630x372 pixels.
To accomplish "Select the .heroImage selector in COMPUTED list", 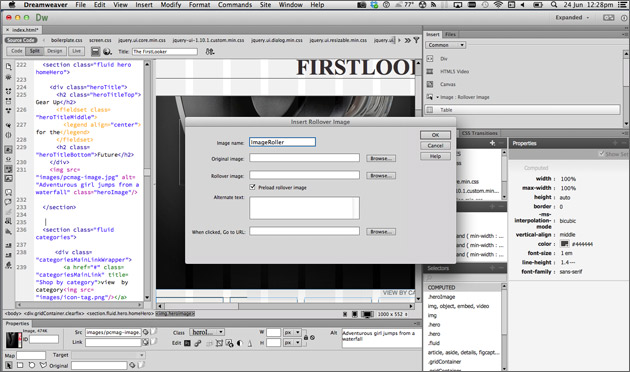I will click(x=442, y=297).
